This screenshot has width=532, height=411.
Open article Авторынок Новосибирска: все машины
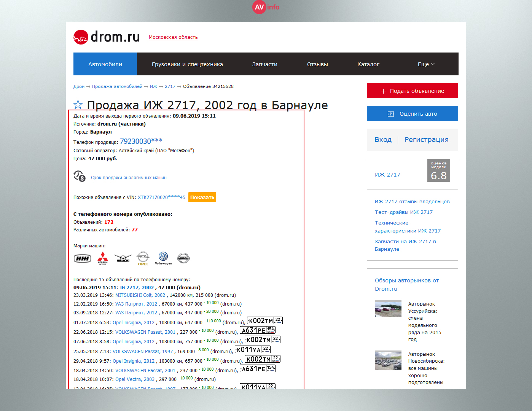pyautogui.click(x=426, y=368)
